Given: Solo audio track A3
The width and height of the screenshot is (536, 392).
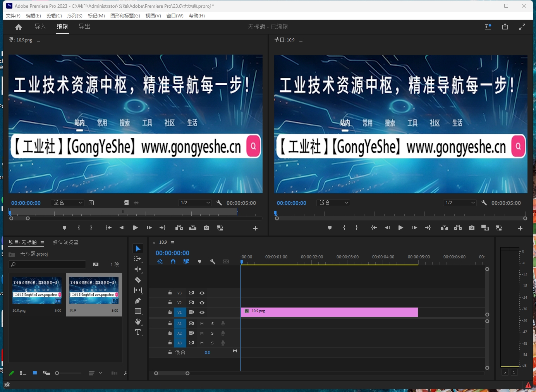Looking at the screenshot, I should click(212, 343).
